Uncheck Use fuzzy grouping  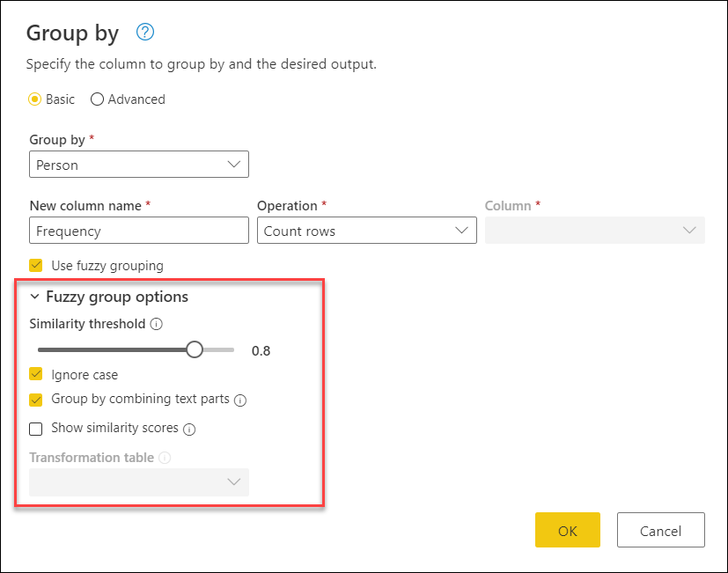click(x=36, y=266)
